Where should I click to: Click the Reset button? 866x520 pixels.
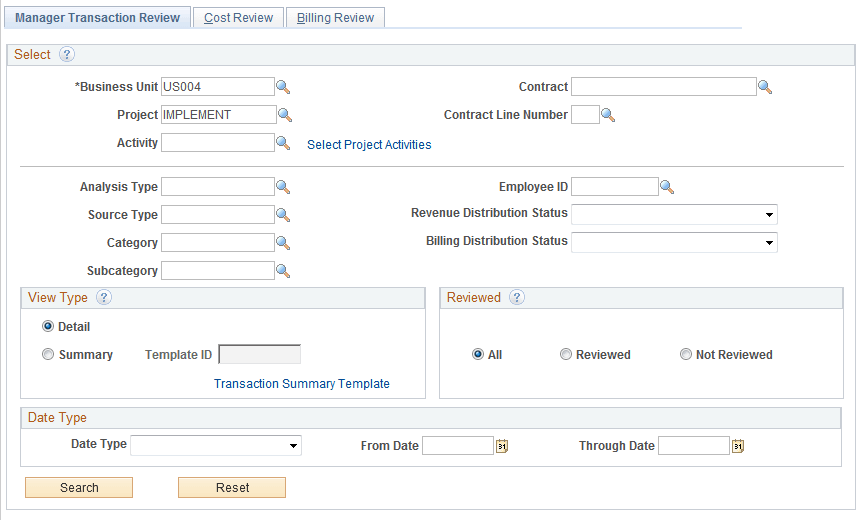(x=232, y=487)
